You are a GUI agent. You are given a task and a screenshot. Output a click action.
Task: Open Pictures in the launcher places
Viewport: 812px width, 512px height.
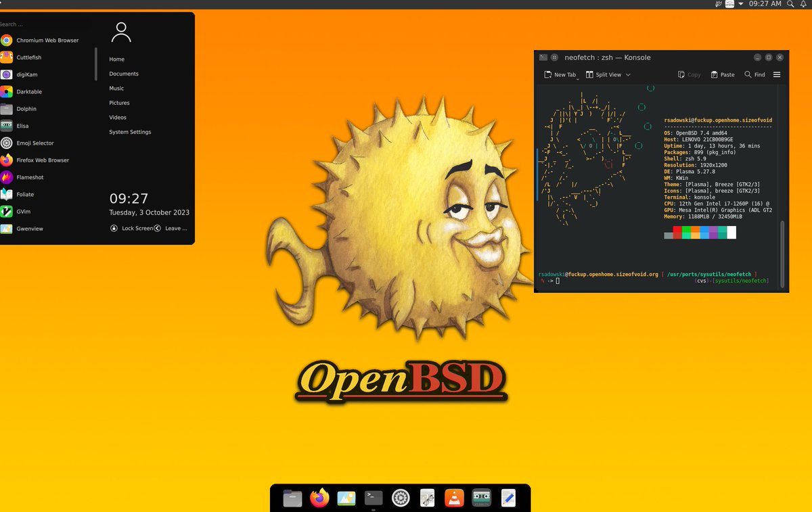[119, 103]
